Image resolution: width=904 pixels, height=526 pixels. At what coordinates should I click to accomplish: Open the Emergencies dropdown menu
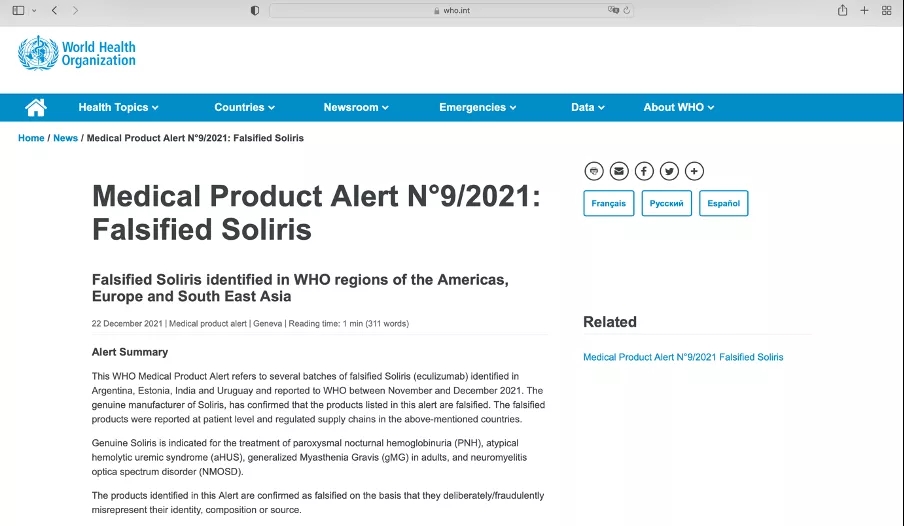[x=477, y=107]
